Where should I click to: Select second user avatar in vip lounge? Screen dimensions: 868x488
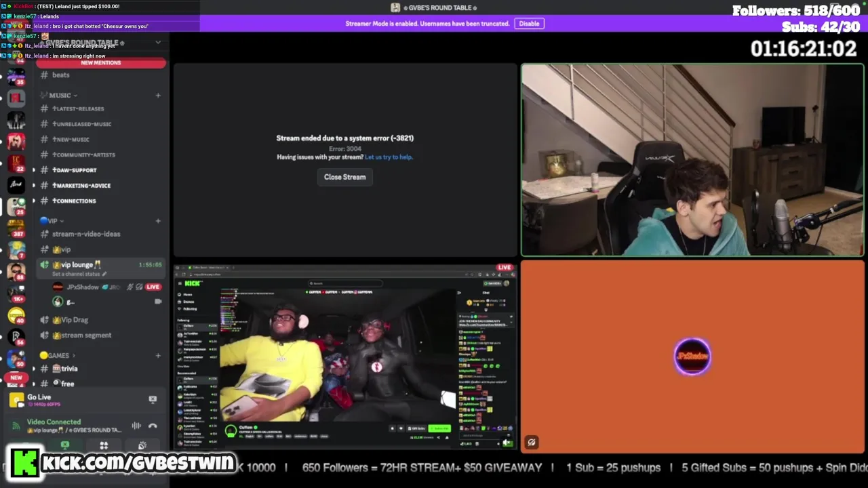tap(58, 302)
